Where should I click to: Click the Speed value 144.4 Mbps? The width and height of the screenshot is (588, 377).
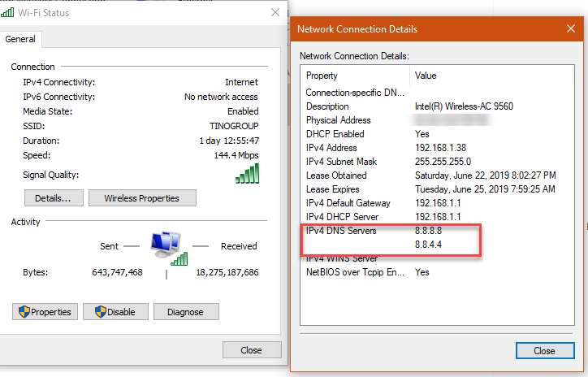pos(236,155)
